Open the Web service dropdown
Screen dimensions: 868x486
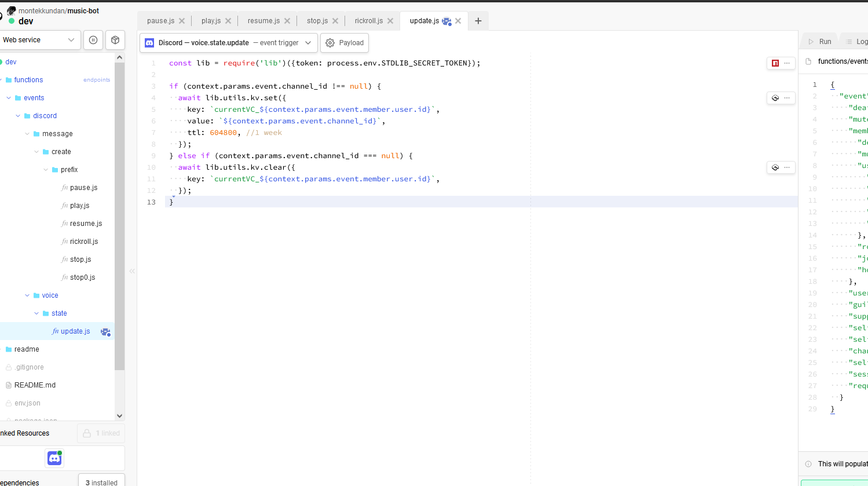click(x=40, y=40)
